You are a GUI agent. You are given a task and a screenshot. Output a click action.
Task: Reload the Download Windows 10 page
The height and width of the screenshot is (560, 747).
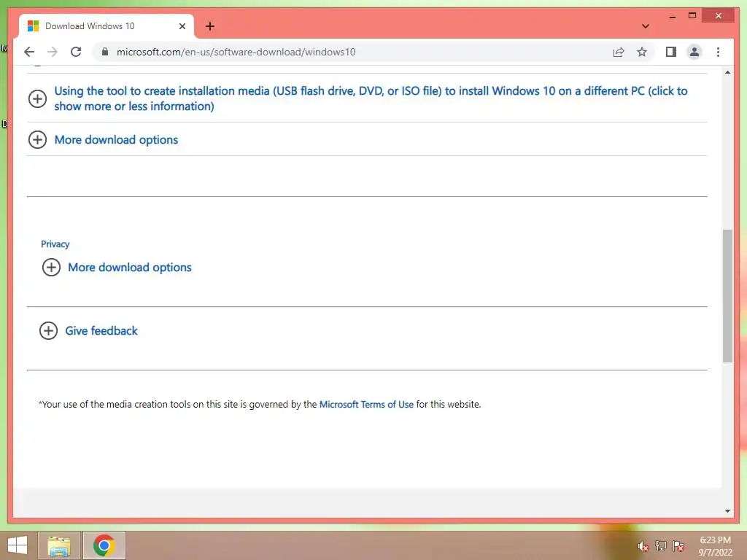pos(76,52)
